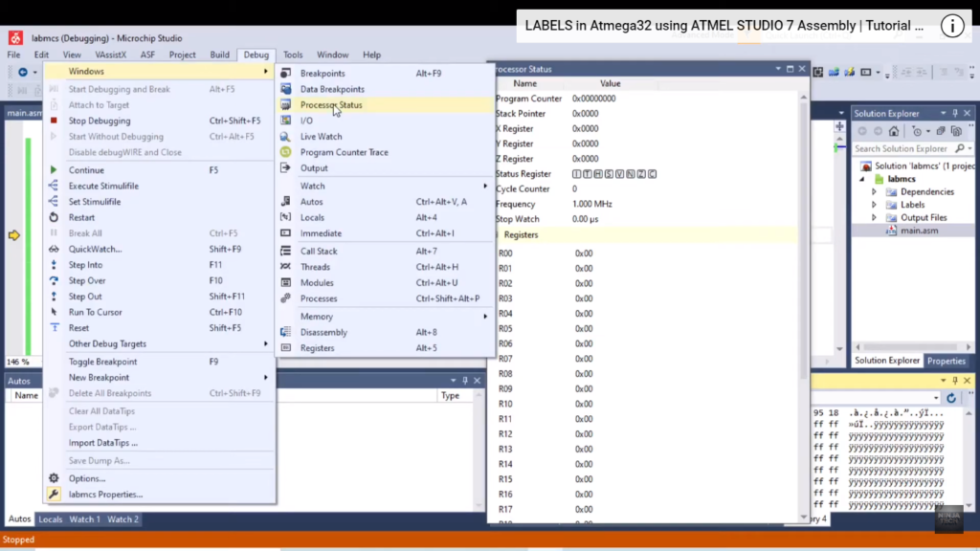Toggle the Z flag in Status Register
The image size is (980, 551).
click(641, 174)
